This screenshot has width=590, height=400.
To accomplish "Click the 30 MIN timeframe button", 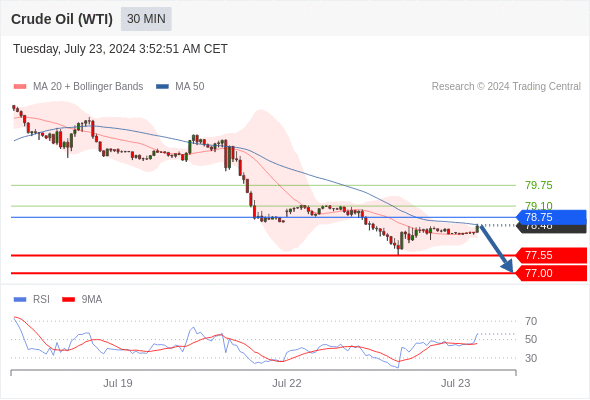I will click(x=146, y=19).
